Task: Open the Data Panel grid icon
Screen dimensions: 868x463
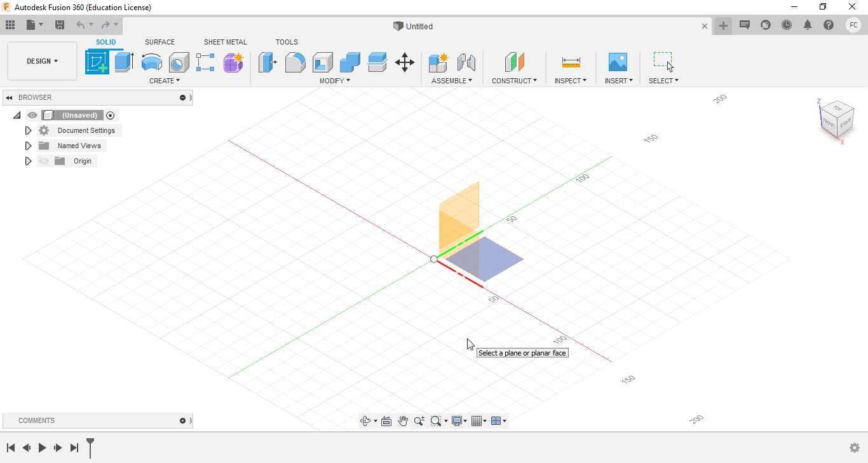Action: 10,25
